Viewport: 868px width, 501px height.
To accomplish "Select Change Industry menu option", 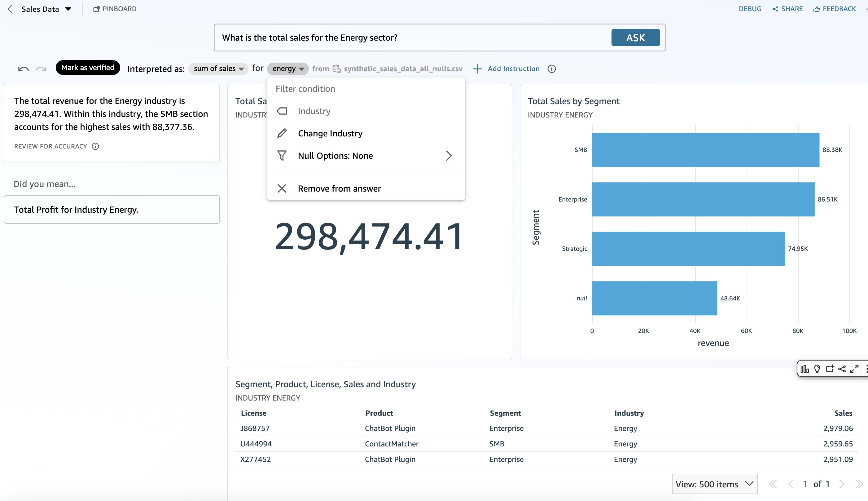I will pyautogui.click(x=330, y=134).
